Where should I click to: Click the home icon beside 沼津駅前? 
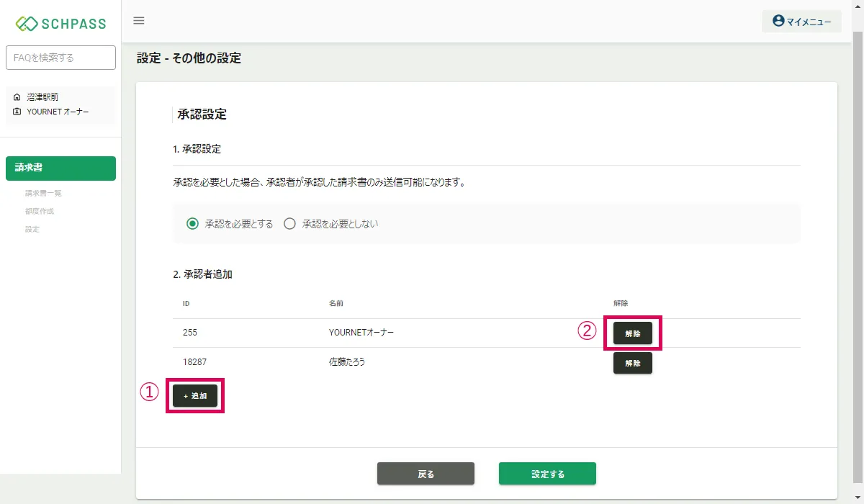point(17,96)
